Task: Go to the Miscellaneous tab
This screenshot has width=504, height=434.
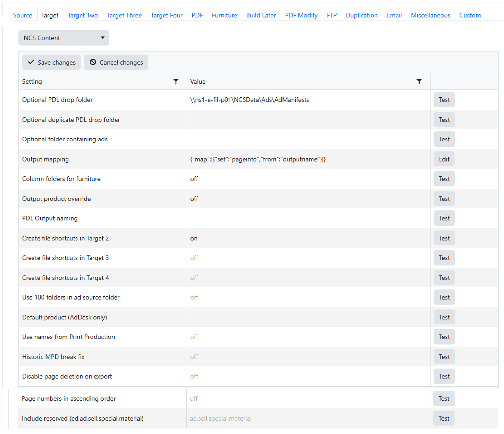Action: (431, 15)
